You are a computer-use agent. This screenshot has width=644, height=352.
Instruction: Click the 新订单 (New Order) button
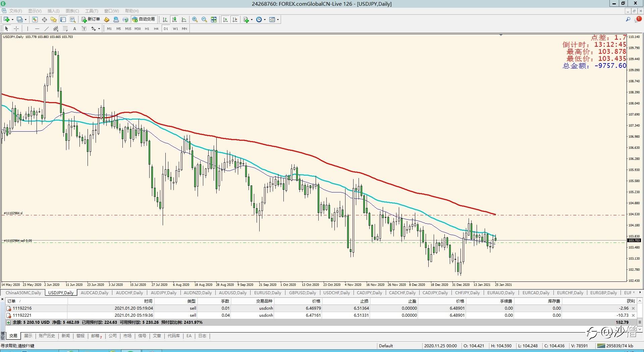91,19
